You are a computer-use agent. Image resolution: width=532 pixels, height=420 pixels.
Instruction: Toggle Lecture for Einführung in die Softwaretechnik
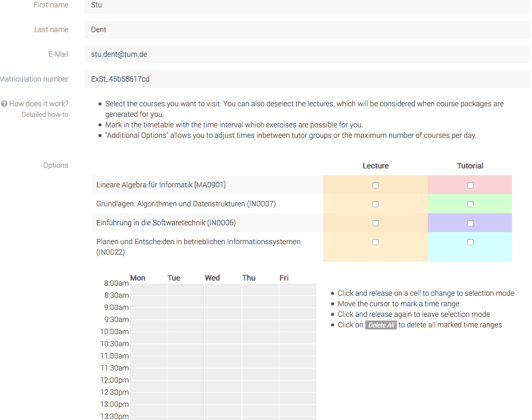[376, 223]
